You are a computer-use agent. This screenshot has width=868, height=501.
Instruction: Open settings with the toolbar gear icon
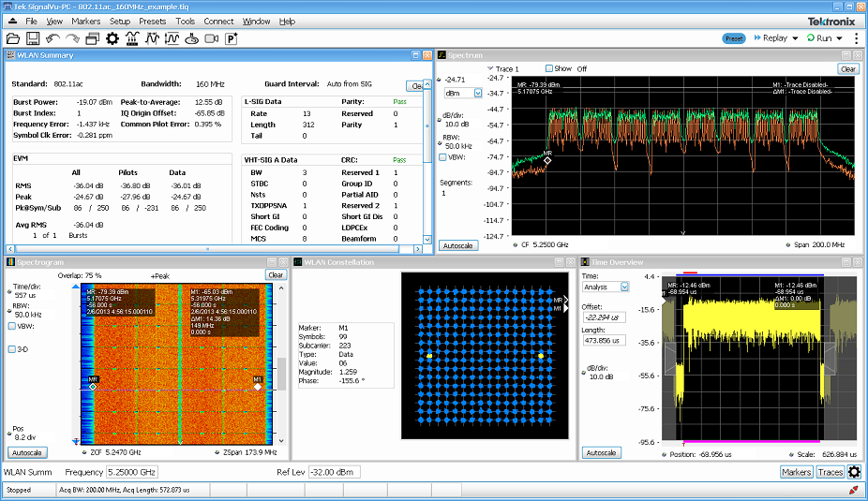tap(112, 38)
